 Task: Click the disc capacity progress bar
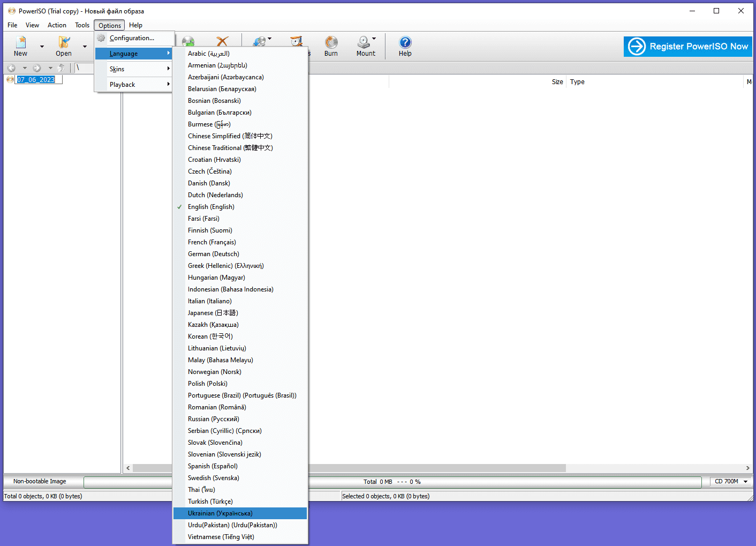point(392,482)
